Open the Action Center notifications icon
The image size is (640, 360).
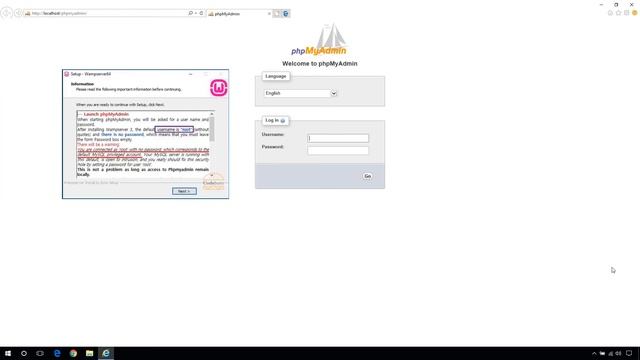point(629,353)
